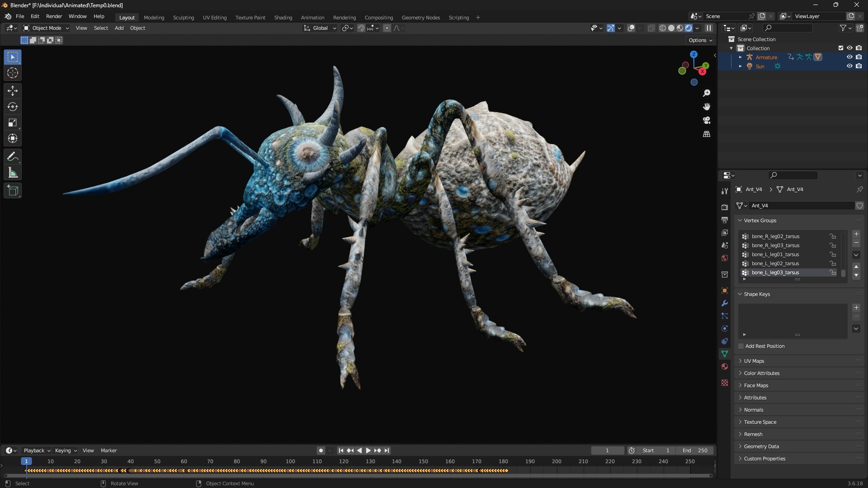868x488 pixels.
Task: Select the Rotate tool
Action: (x=13, y=107)
